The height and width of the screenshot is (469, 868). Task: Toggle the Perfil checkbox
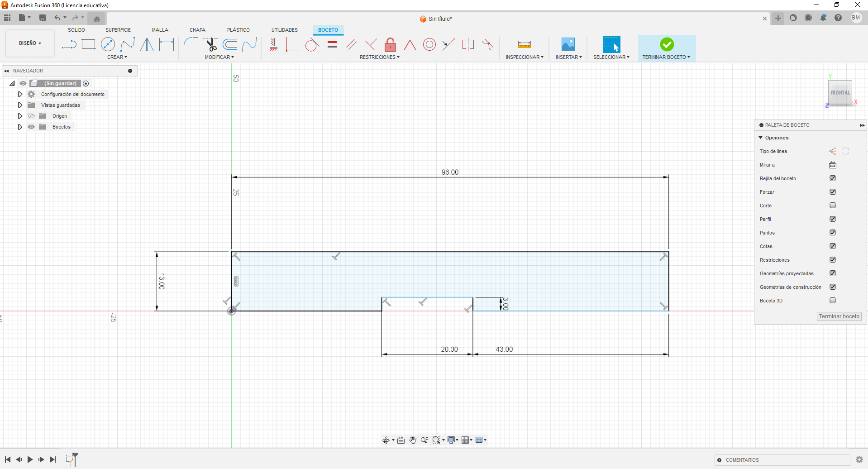833,219
